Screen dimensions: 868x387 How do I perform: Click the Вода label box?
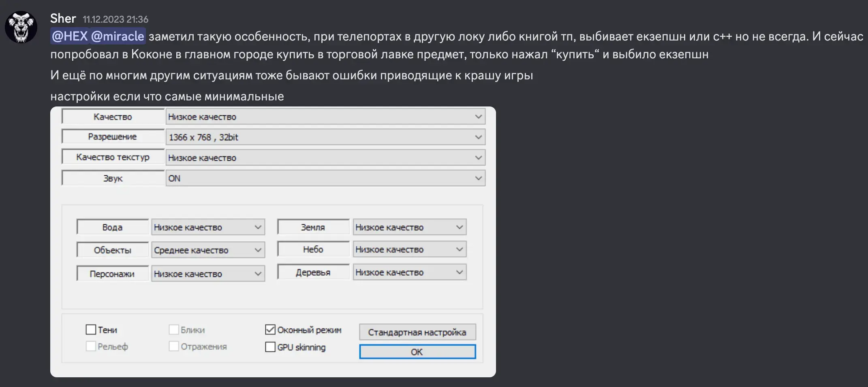pos(113,227)
